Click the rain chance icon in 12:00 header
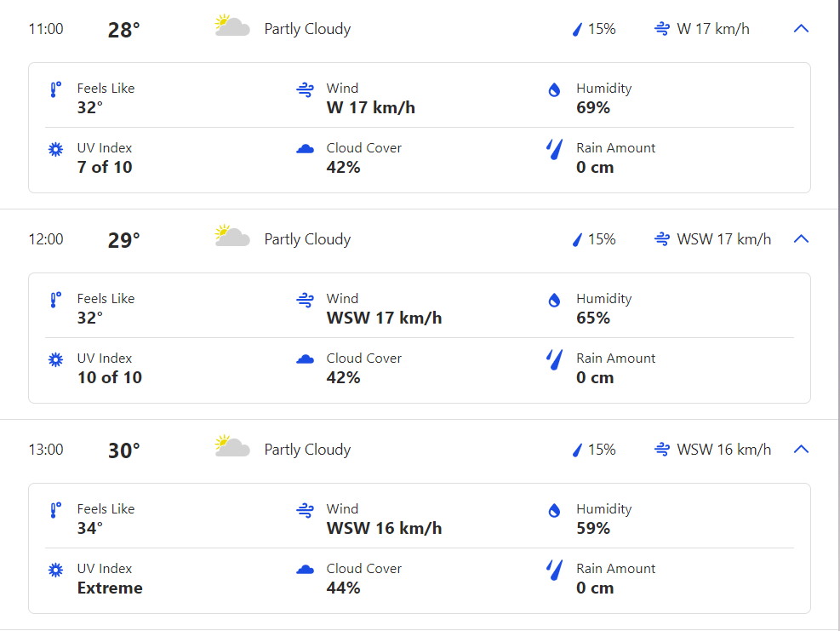Viewport: 840px width, 631px height. click(577, 239)
